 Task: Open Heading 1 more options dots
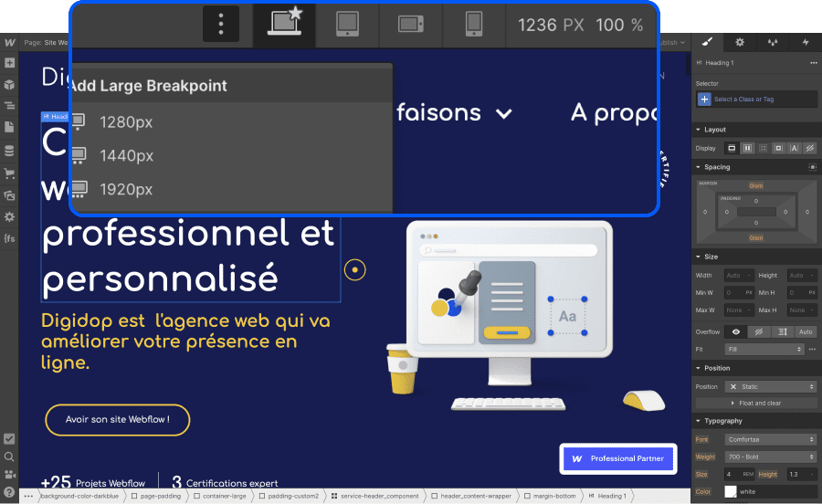(814, 63)
